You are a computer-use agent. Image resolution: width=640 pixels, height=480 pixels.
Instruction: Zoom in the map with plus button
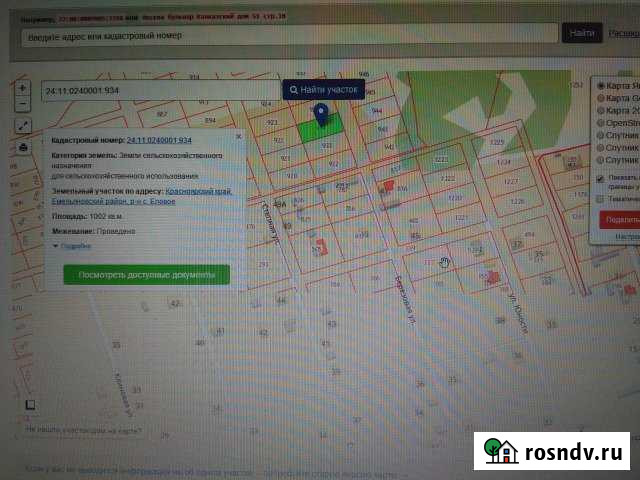tap(22, 88)
